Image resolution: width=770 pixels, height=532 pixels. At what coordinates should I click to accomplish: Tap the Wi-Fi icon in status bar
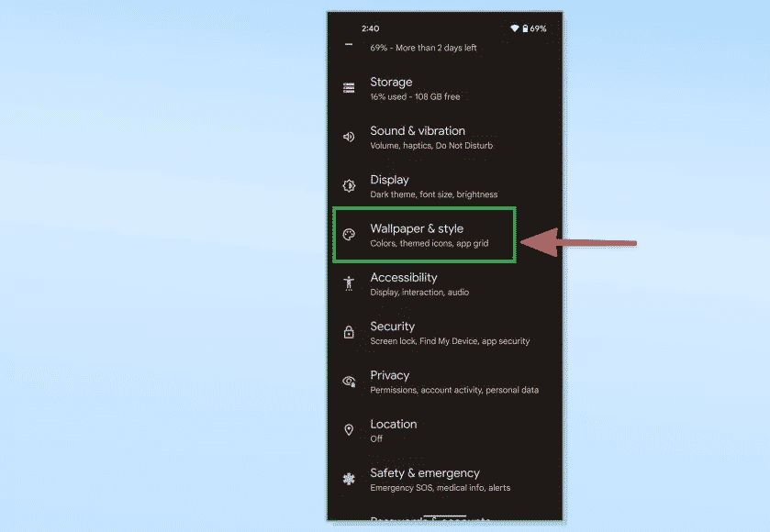tap(515, 28)
